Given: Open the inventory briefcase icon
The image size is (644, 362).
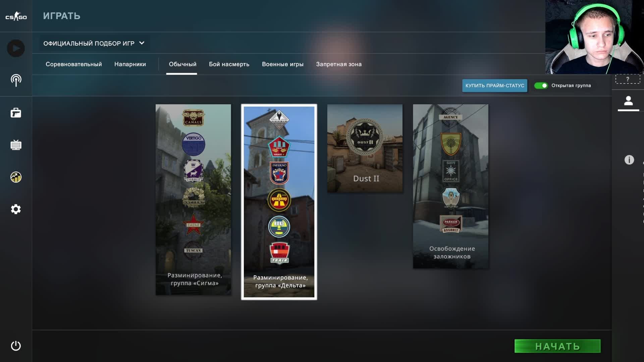Looking at the screenshot, I should [16, 113].
